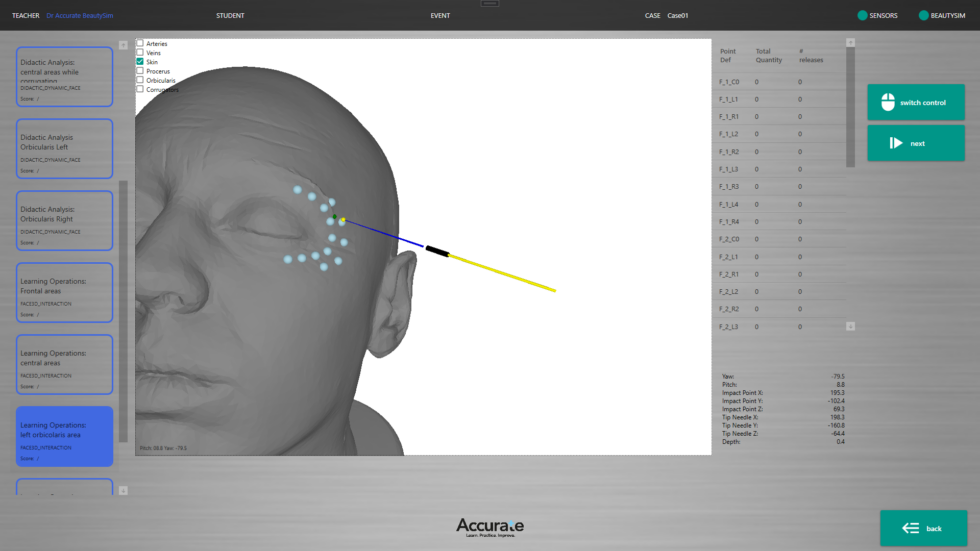The image size is (980, 551).
Task: Expand the top center pull-down handle
Action: click(x=490, y=3)
